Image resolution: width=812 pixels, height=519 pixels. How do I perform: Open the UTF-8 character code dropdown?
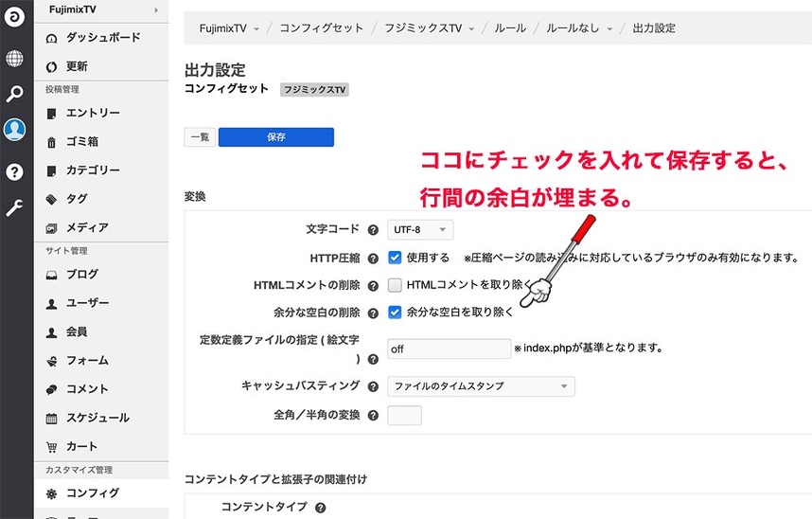[x=420, y=230]
